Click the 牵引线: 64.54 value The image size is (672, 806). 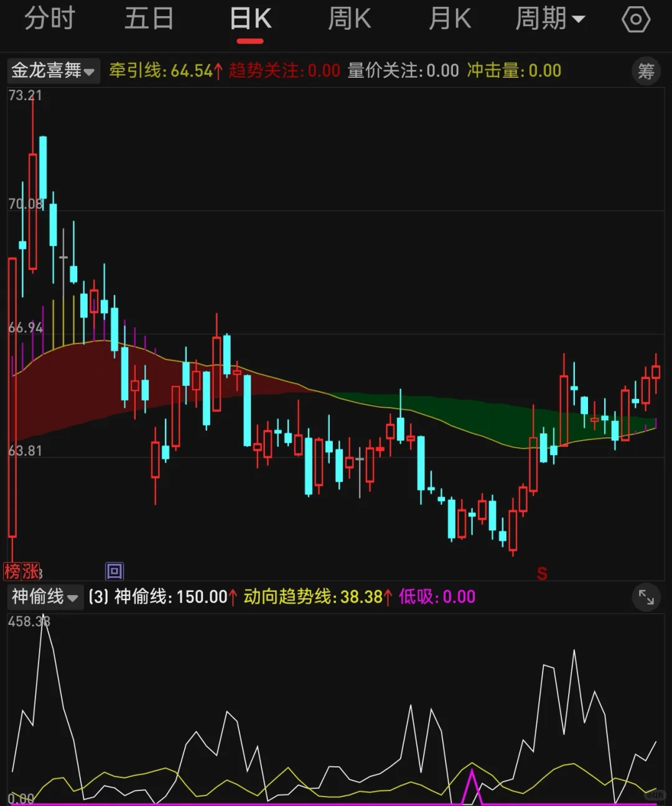point(166,70)
